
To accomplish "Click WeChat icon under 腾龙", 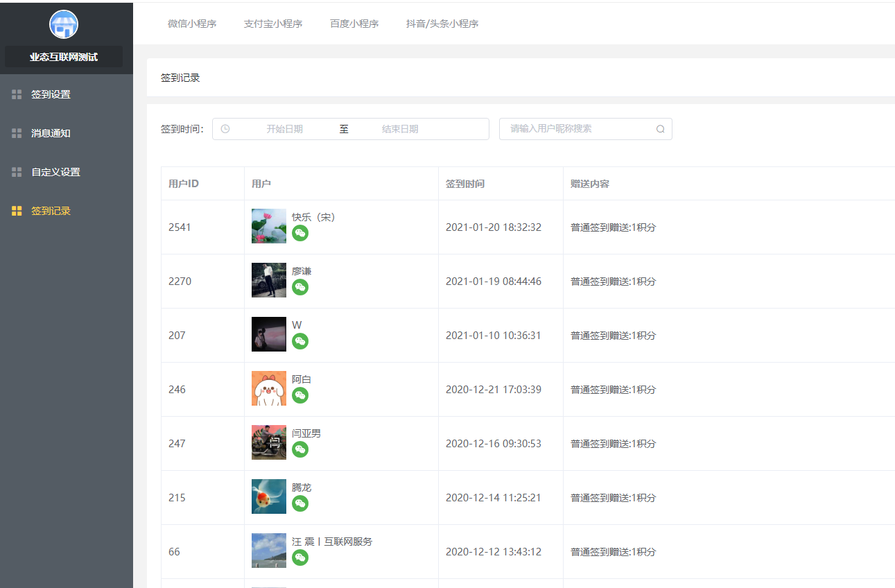I will pos(300,503).
